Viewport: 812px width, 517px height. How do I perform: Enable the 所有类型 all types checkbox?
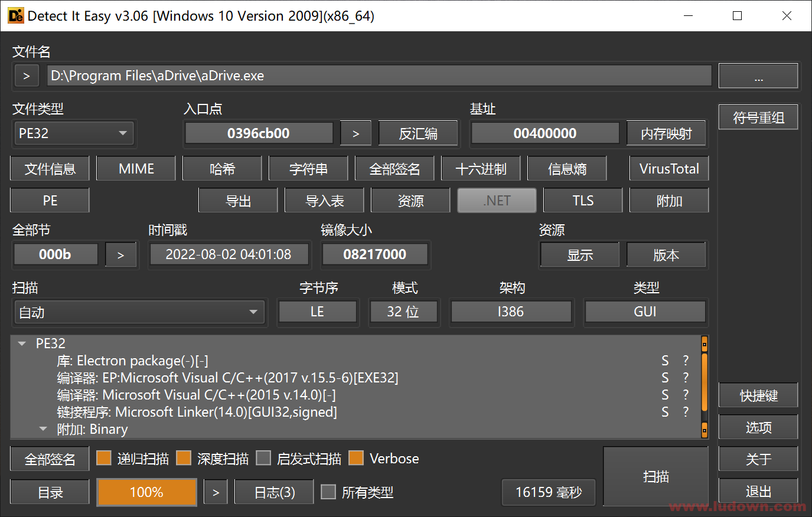[x=328, y=492]
